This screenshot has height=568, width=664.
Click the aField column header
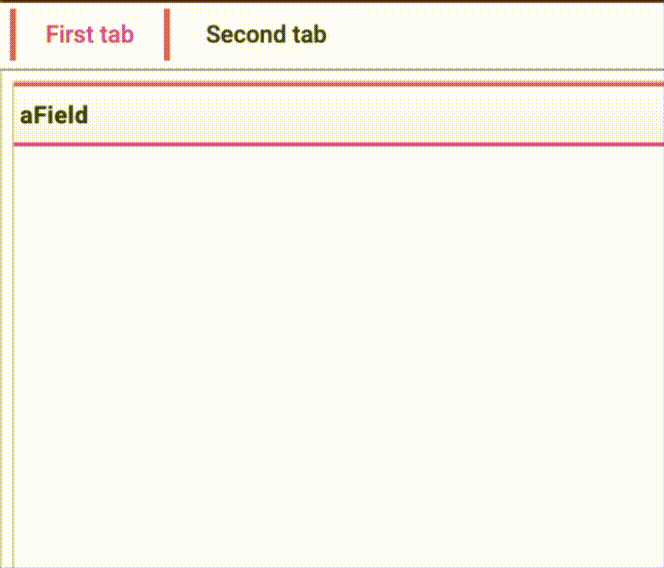[x=54, y=115]
